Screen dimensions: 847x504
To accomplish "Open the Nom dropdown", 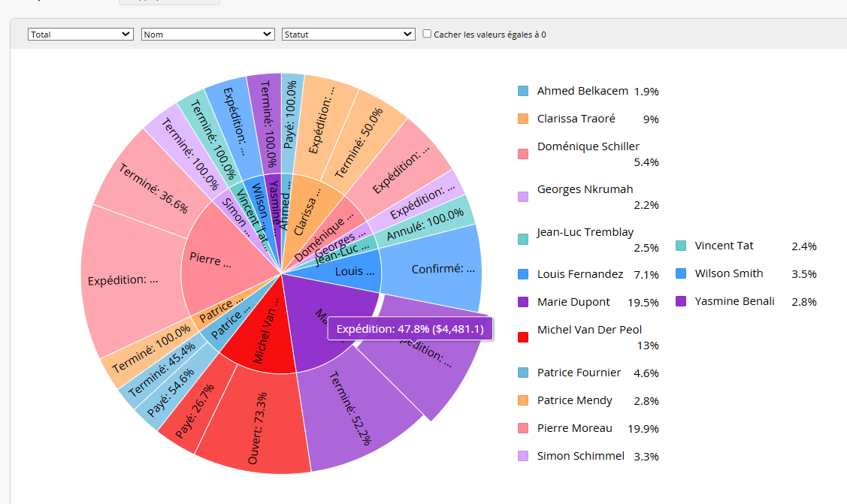I will point(208,34).
